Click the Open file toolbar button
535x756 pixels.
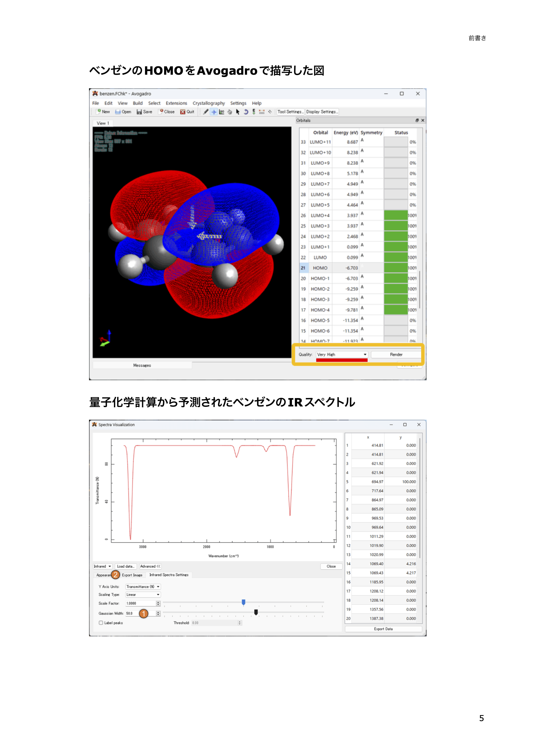click(123, 112)
